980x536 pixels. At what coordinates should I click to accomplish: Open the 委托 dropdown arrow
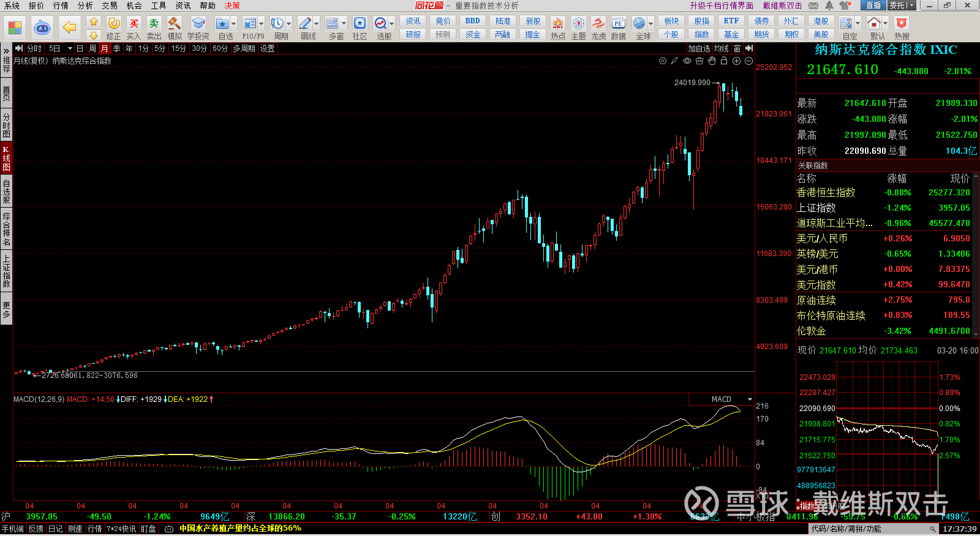click(911, 6)
